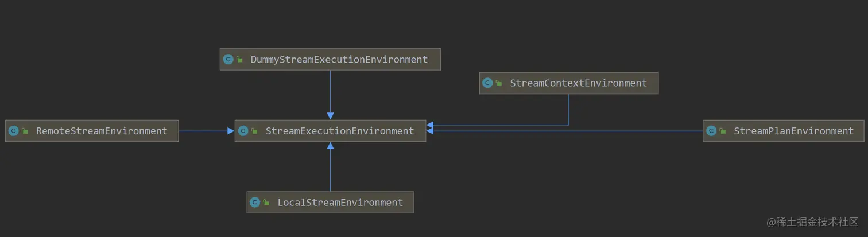Viewport: 868px width, 237px height.
Task: Click the green lock icon on LocalStreamEnvironment
Action: click(x=266, y=203)
